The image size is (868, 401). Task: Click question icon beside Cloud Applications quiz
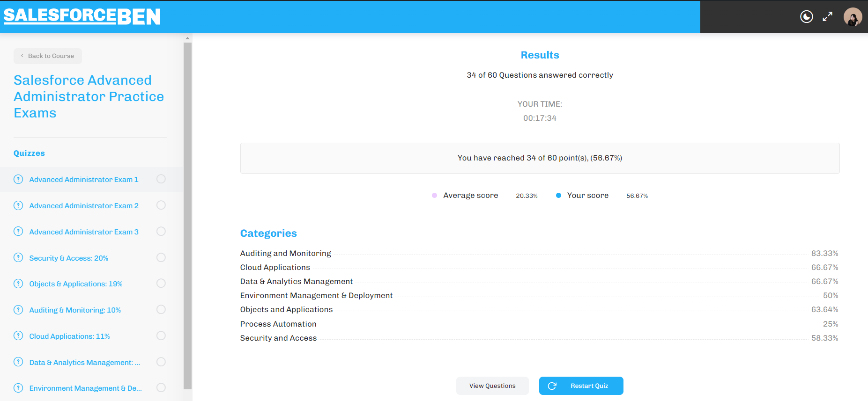coord(18,335)
